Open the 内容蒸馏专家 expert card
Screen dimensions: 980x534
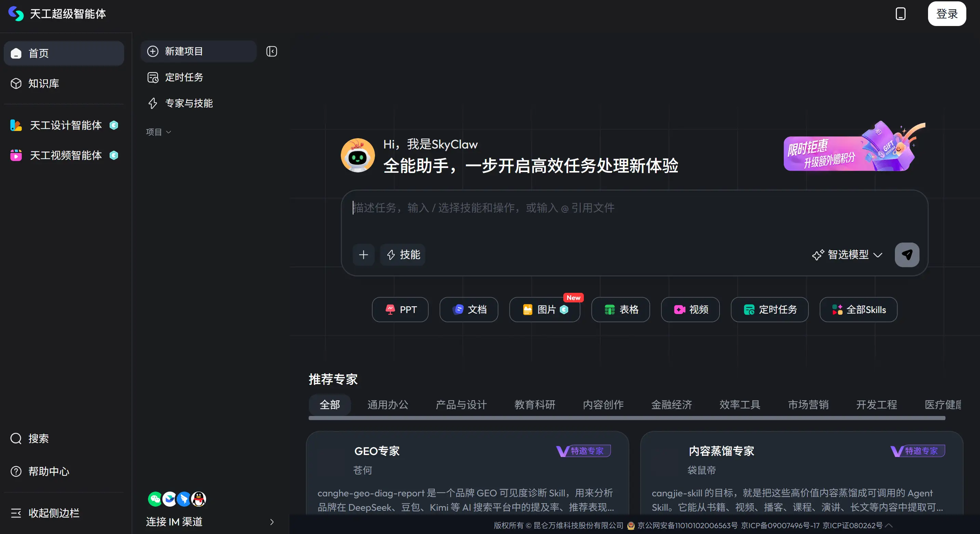[x=802, y=474]
